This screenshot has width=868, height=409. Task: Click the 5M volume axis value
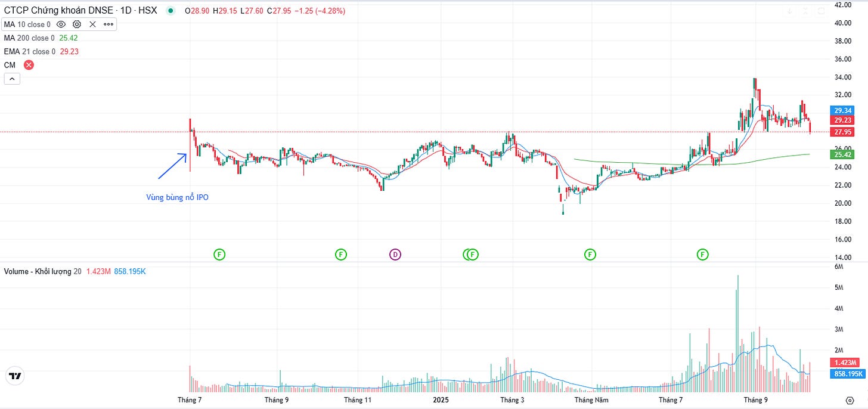838,287
